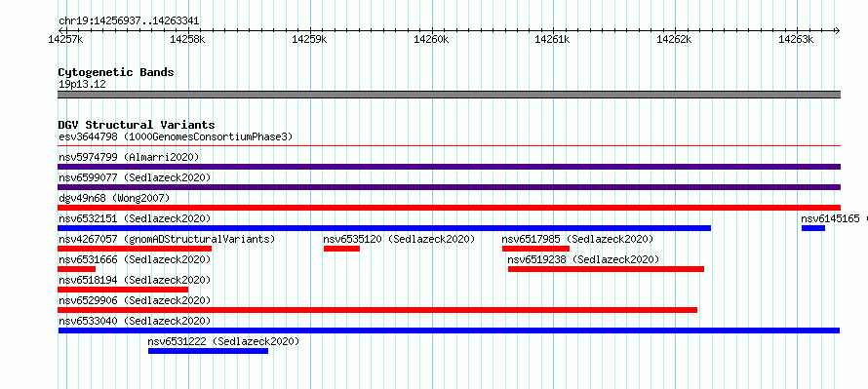Click the esv3644798 thin red variant line
This screenshot has height=389, width=868.
click(449, 146)
